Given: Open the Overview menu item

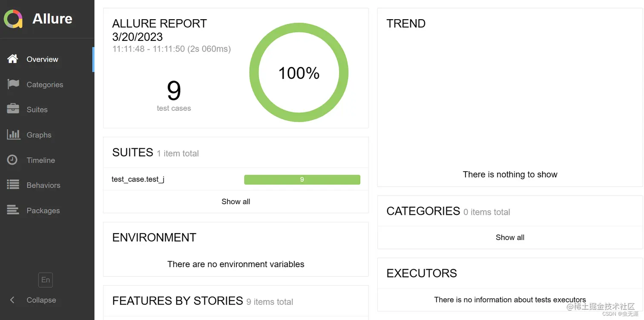Looking at the screenshot, I should pos(46,59).
